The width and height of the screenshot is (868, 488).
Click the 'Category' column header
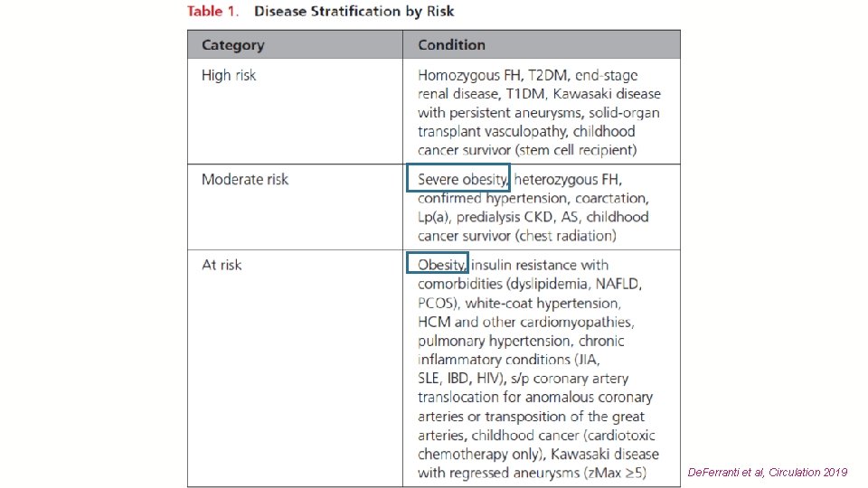pos(295,45)
